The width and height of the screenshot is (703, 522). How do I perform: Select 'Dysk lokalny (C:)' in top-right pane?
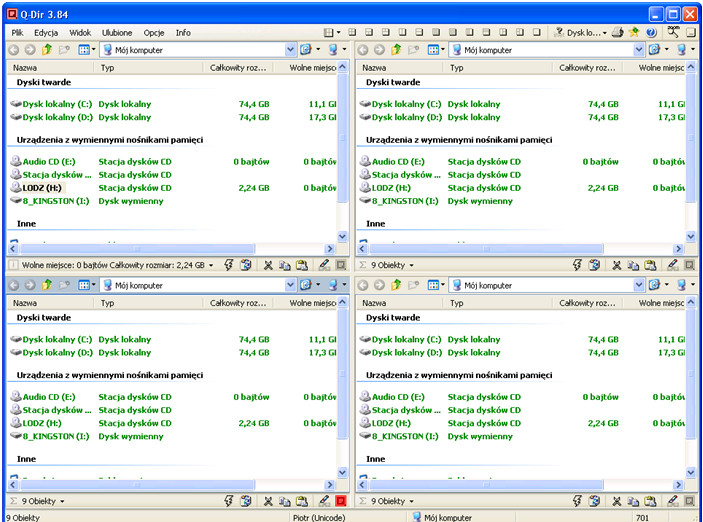407,104
